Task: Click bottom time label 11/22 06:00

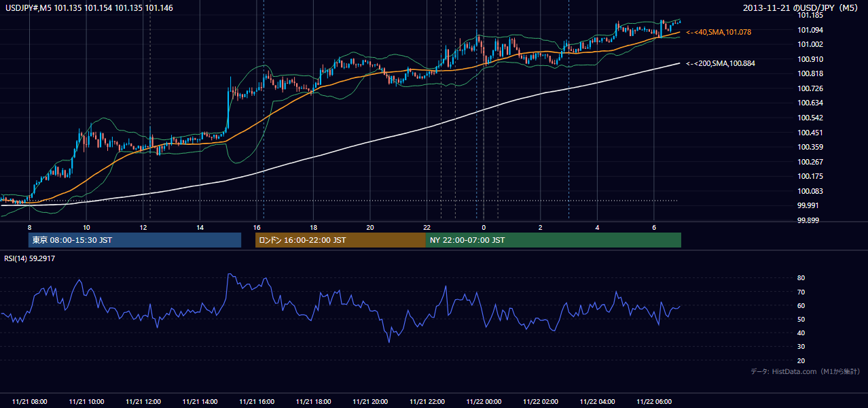Action: pyautogui.click(x=654, y=402)
